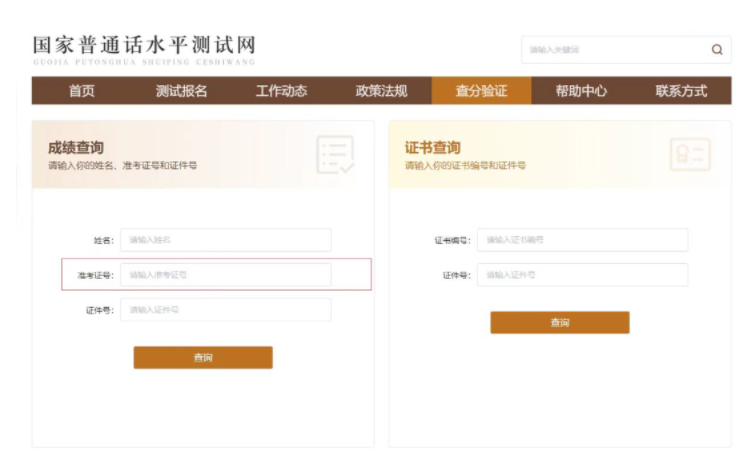Click the magnifier search icon
The height and width of the screenshot is (469, 755).
[x=716, y=50]
